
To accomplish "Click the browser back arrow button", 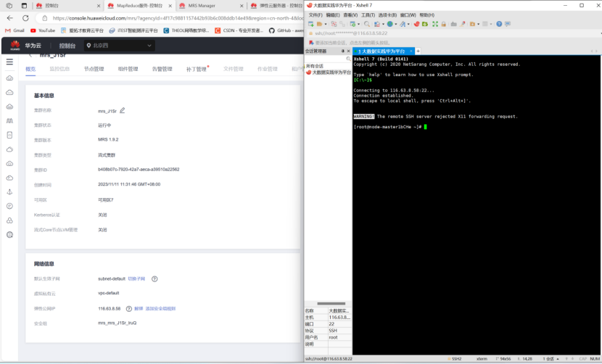I will tap(10, 18).
